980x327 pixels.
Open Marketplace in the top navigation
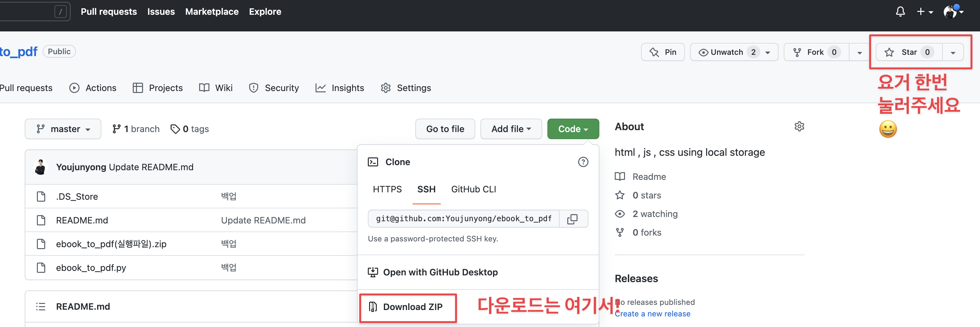(x=212, y=12)
